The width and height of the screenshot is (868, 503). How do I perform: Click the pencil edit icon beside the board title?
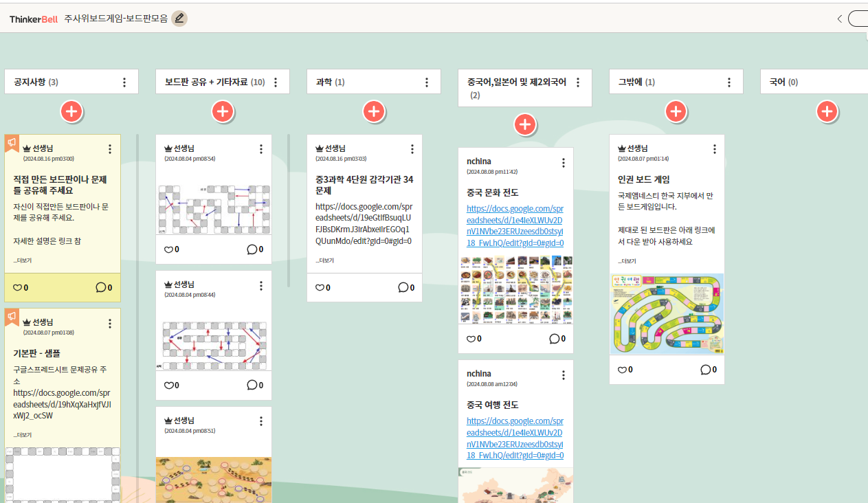pyautogui.click(x=179, y=19)
